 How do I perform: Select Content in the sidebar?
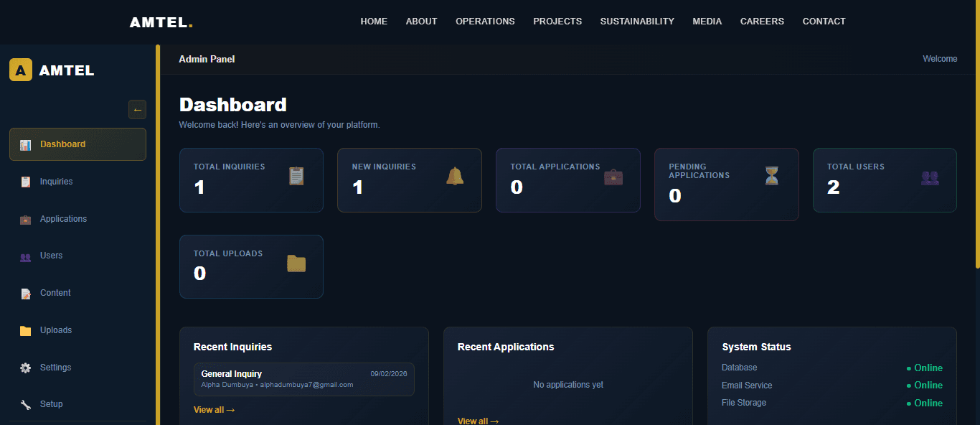77,293
